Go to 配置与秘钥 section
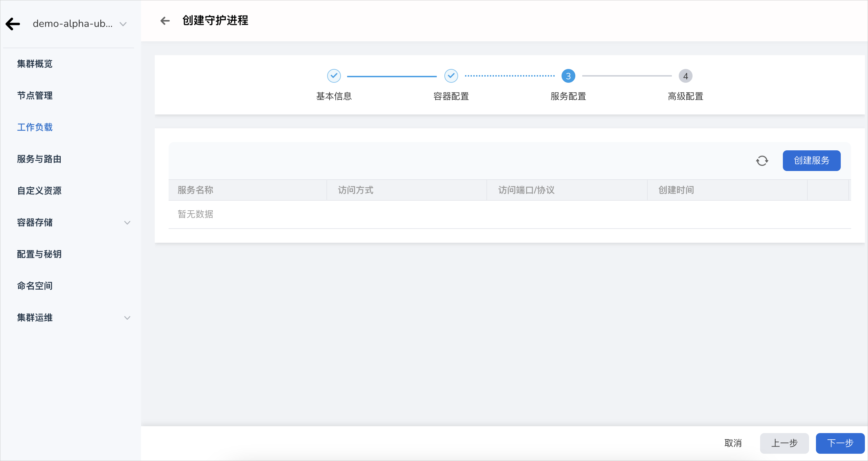Image resolution: width=868 pixels, height=461 pixels. pyautogui.click(x=39, y=254)
